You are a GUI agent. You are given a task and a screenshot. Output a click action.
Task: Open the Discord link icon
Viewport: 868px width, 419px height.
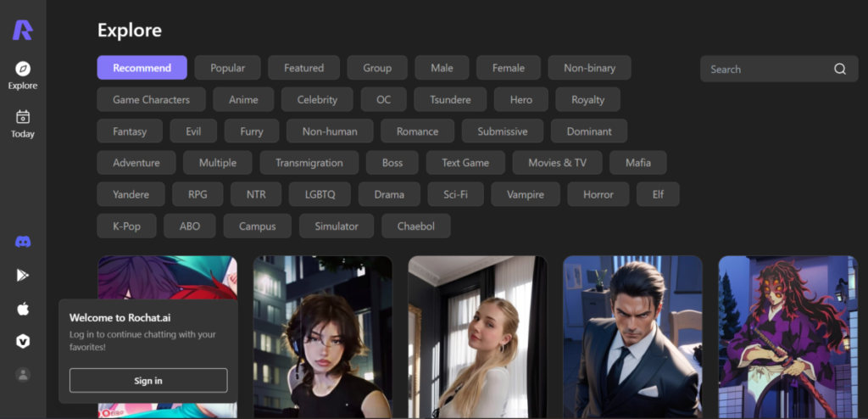pos(23,242)
